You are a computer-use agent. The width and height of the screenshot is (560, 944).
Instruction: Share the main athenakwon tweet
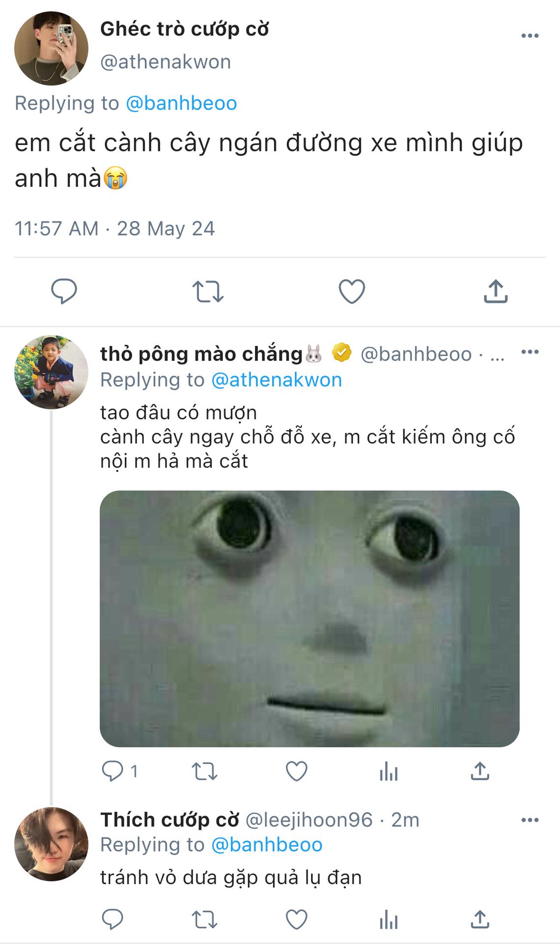(x=496, y=291)
